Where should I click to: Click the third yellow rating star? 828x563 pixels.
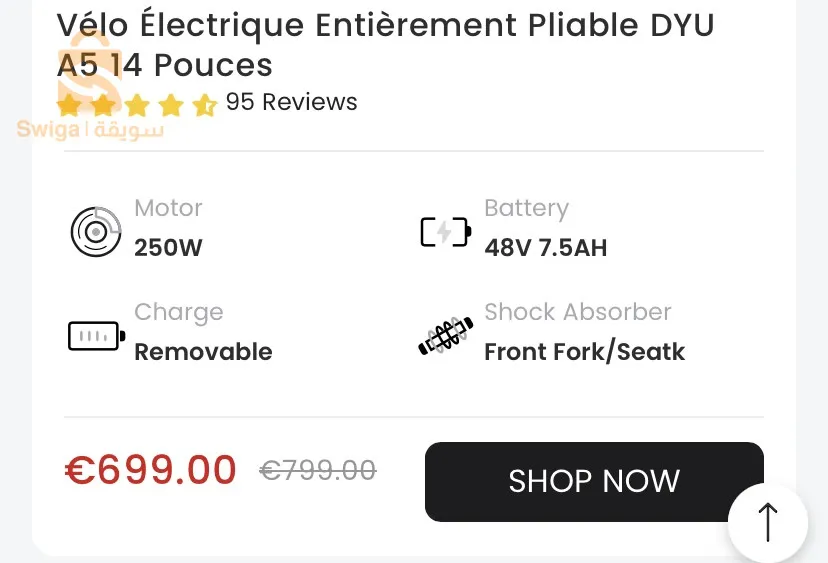(137, 105)
